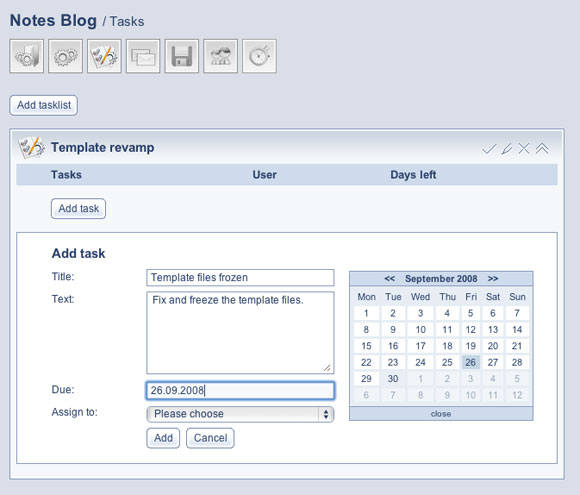Go to previous month in calendar

point(390,279)
